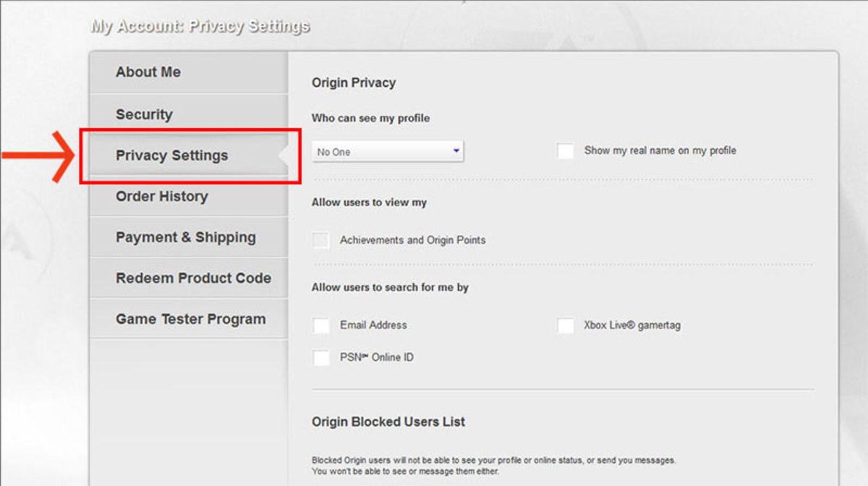Viewport: 868px width, 486px height.
Task: Enable the PSN Online ID checkbox box
Action: tap(321, 357)
